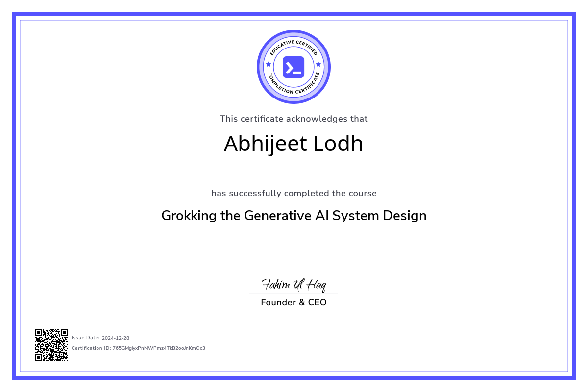Viewport: 588px width, 392px height.
Task: Click the right star on the certificate seal
Action: pyautogui.click(x=319, y=64)
